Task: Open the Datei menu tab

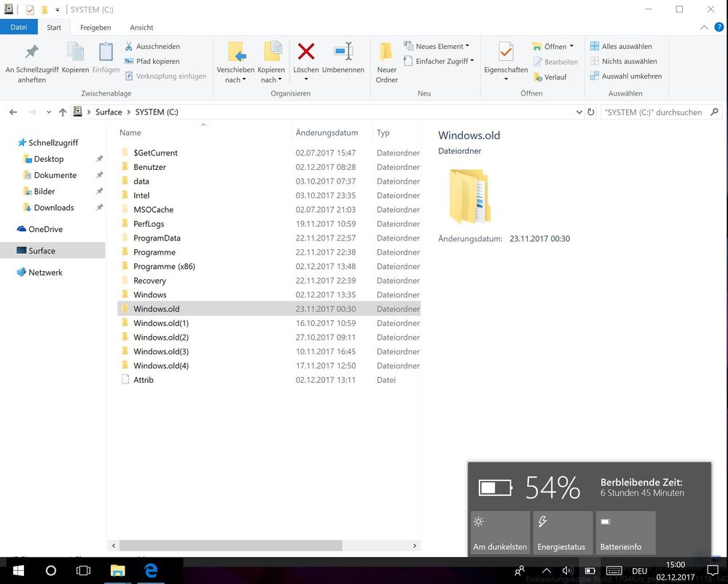Action: 18,27
